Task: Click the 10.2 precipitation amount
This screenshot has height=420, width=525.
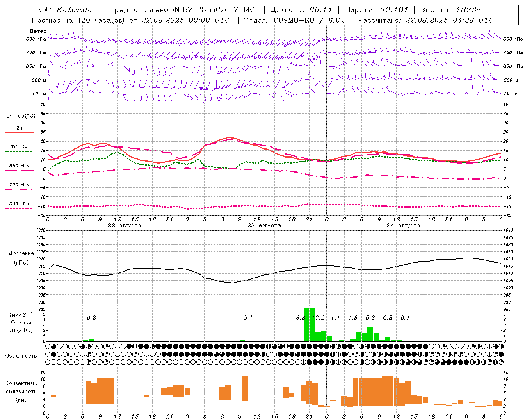Action: pos(318,317)
